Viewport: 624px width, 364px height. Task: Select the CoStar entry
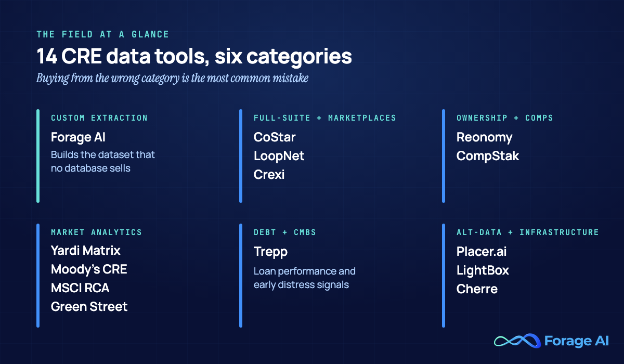[x=275, y=137]
